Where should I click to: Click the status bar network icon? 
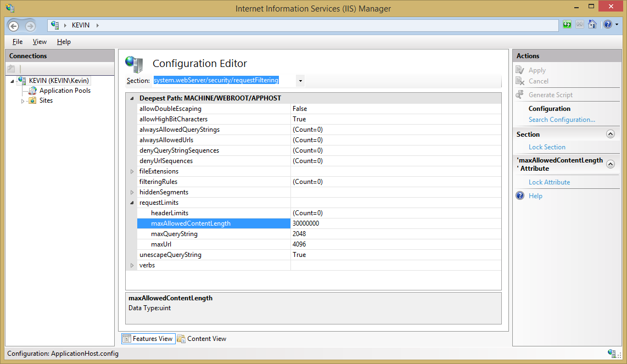[x=612, y=353]
